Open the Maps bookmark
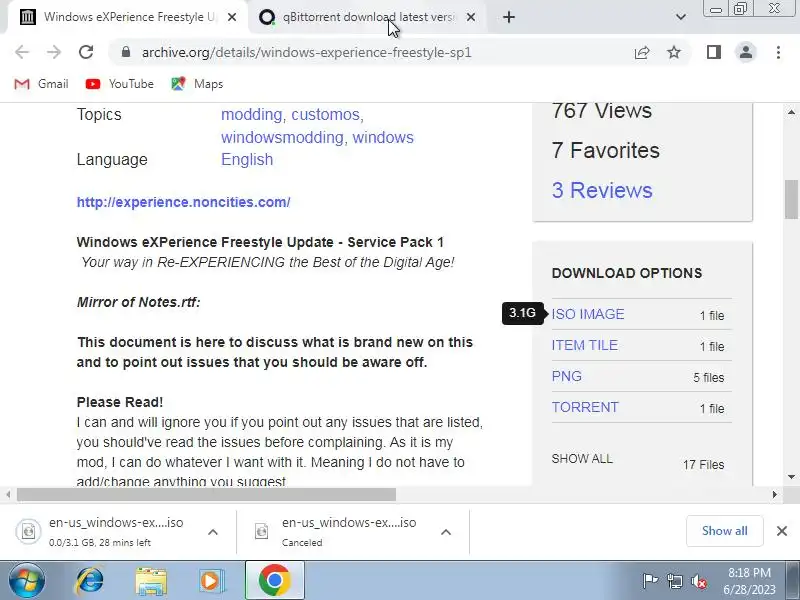 (197, 84)
